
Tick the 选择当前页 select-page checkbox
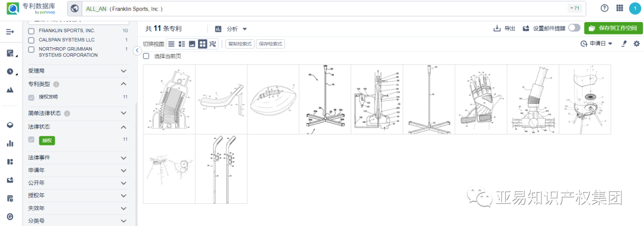[x=146, y=56]
